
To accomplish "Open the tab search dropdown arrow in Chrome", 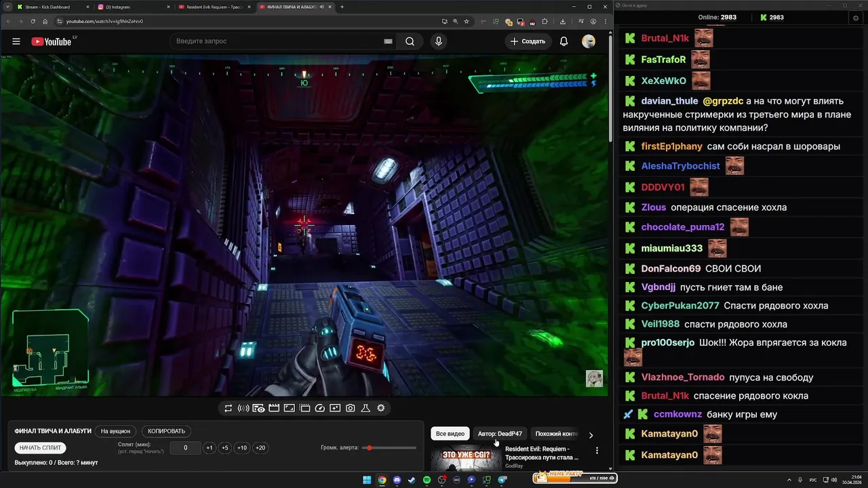I will pyautogui.click(x=7, y=7).
